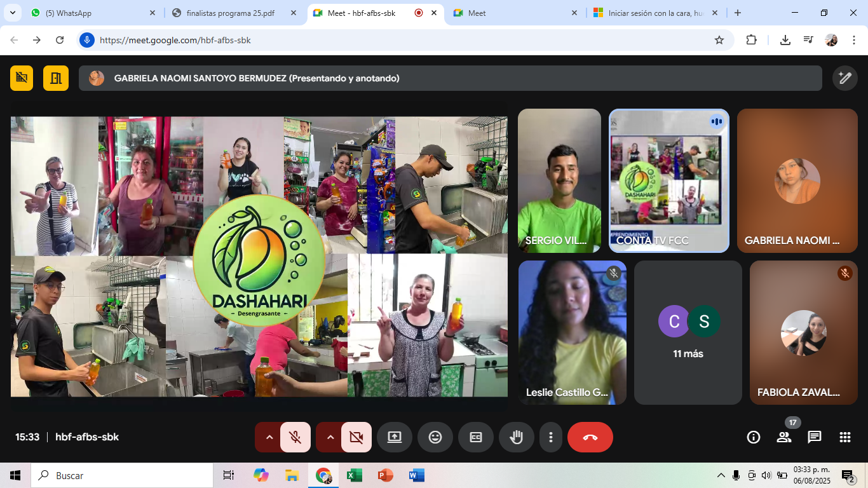This screenshot has height=488, width=868.
Task: Open PowerPoint from the taskbar
Action: (x=385, y=475)
